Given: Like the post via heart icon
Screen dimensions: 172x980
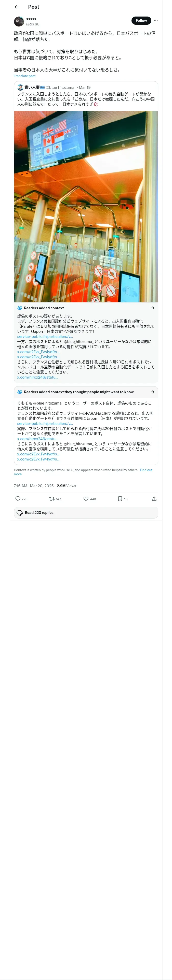Looking at the screenshot, I should coord(86,498).
